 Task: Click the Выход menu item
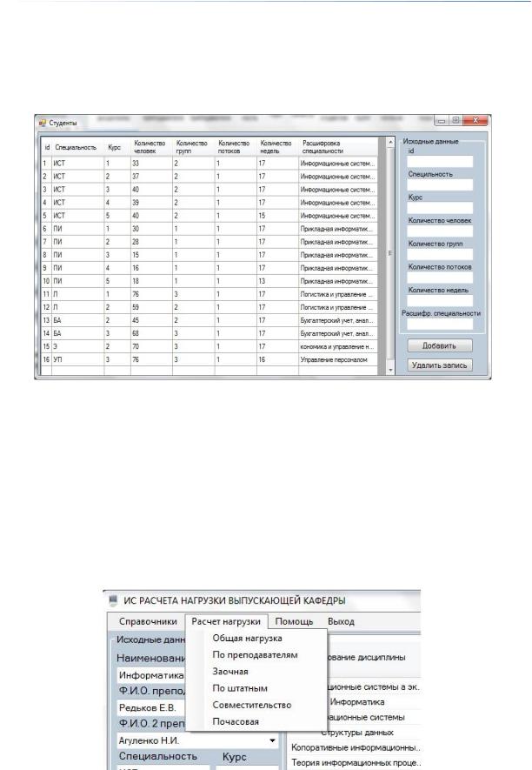point(341,621)
